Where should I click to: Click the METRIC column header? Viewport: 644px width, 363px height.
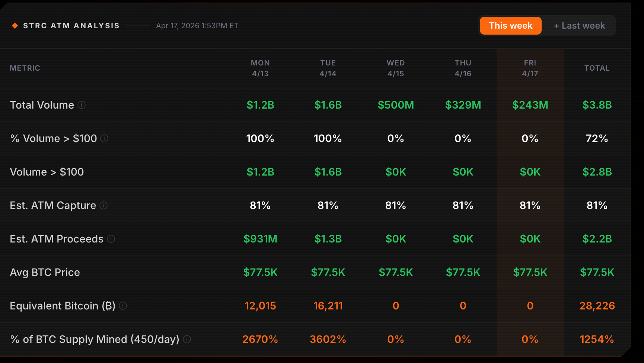(x=25, y=68)
